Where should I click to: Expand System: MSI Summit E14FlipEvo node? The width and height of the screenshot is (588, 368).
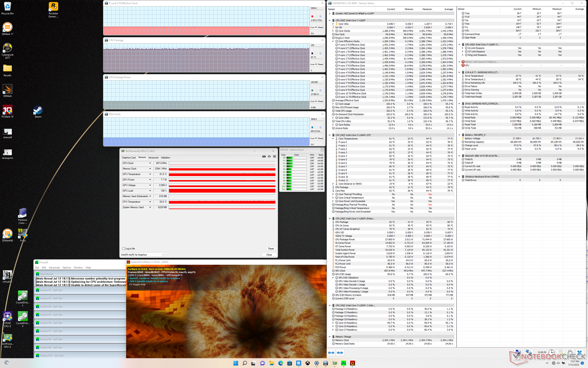[x=330, y=13]
